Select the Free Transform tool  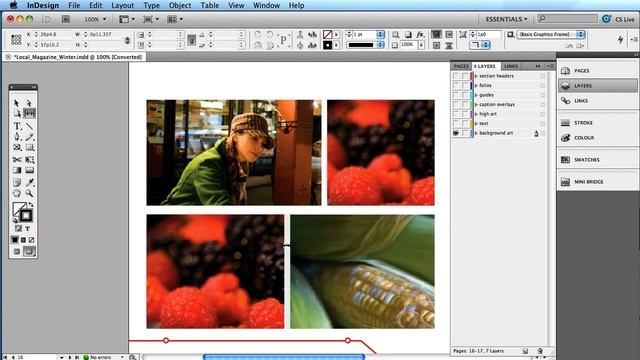click(29, 160)
